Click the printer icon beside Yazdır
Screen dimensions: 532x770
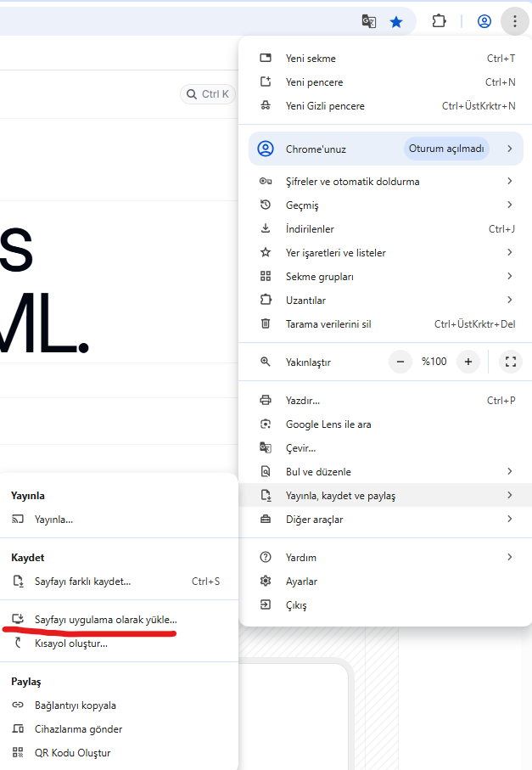coord(266,400)
